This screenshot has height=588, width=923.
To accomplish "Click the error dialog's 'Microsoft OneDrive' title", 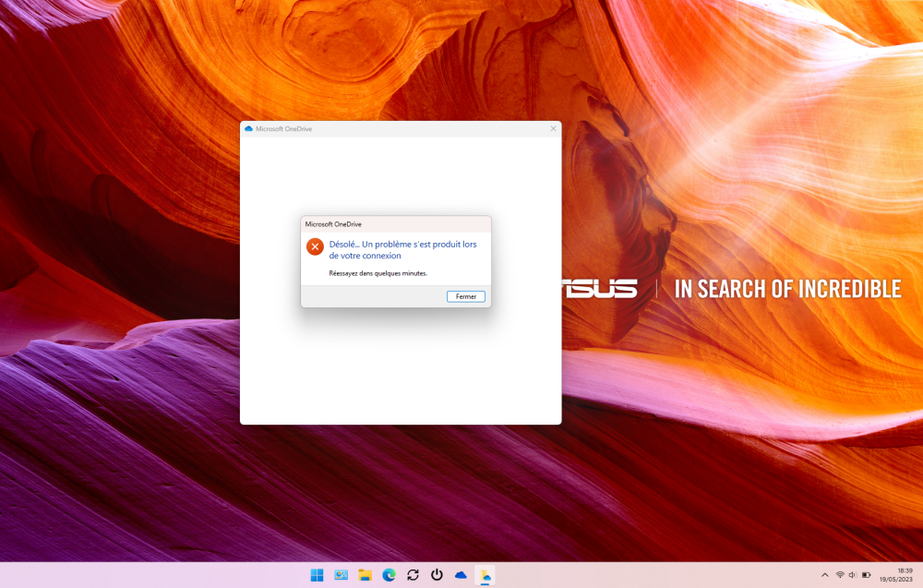I will [x=333, y=224].
